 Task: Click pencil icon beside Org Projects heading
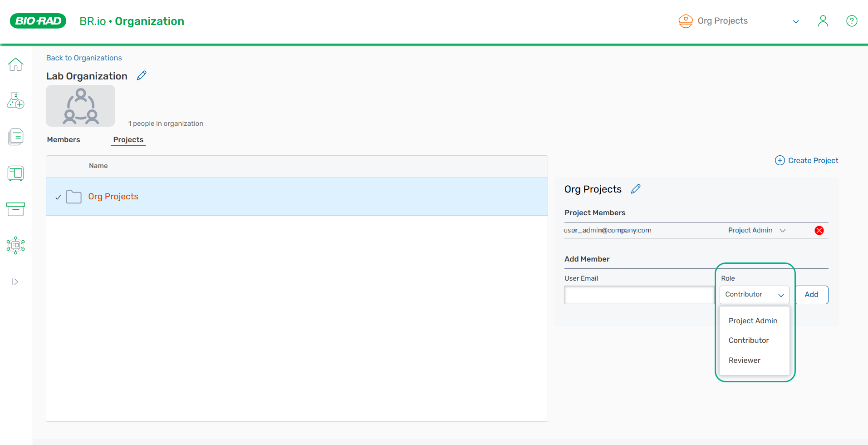pos(636,189)
